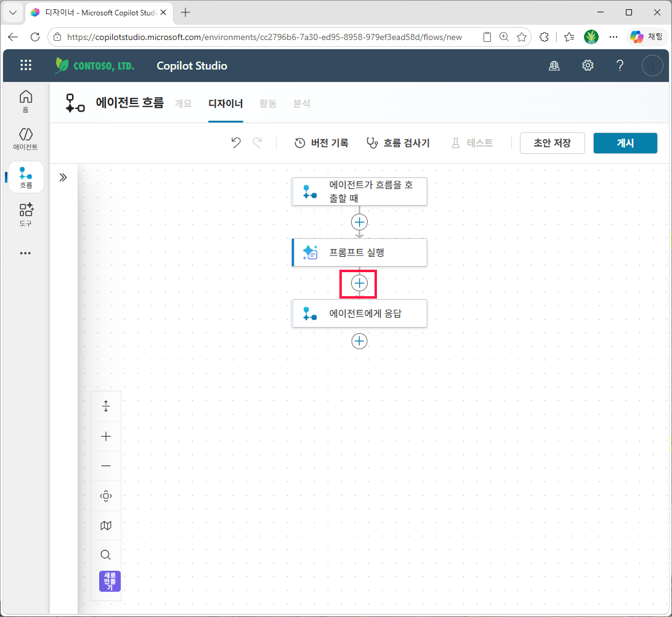Zoom out on the canvas
This screenshot has height=617, width=672.
pos(106,466)
